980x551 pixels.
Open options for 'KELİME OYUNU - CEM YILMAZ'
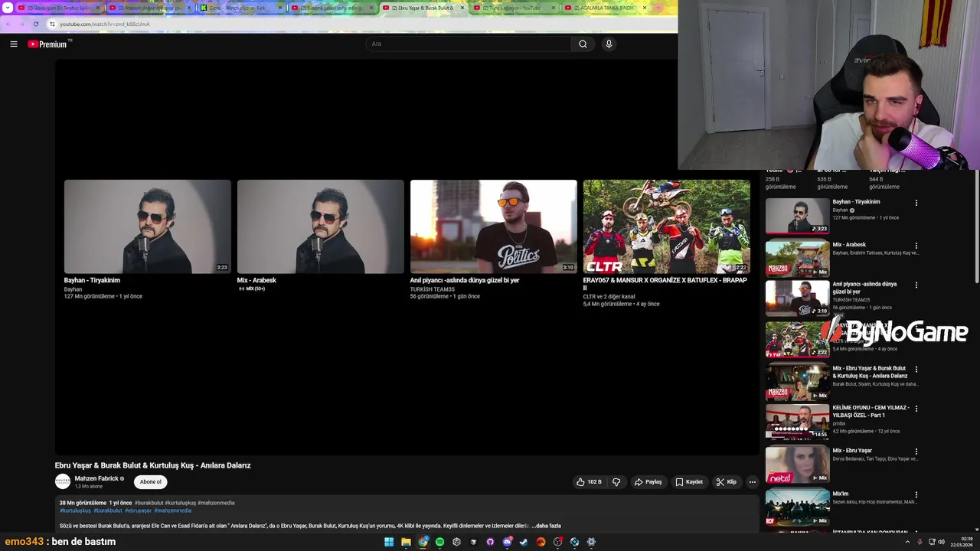pyautogui.click(x=916, y=409)
